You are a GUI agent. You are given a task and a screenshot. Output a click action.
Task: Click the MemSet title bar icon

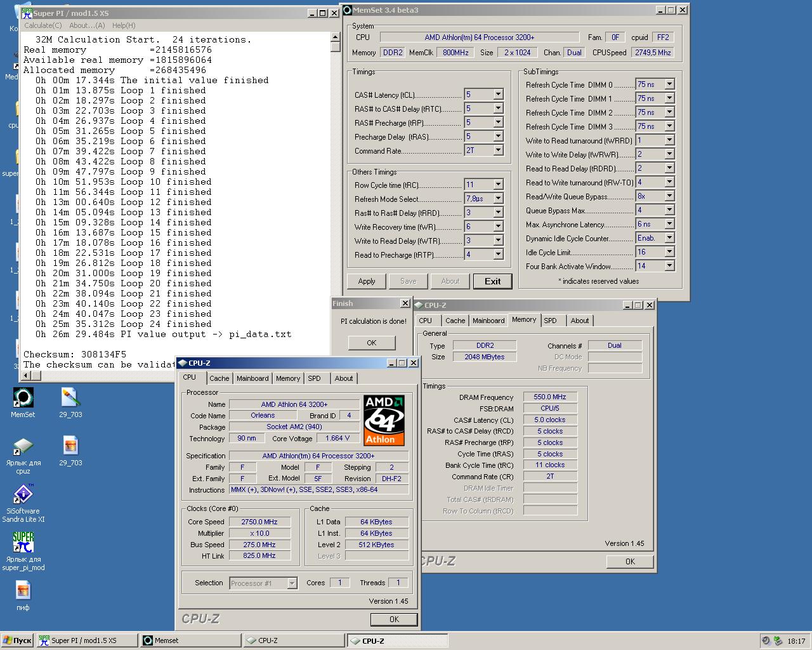point(347,10)
